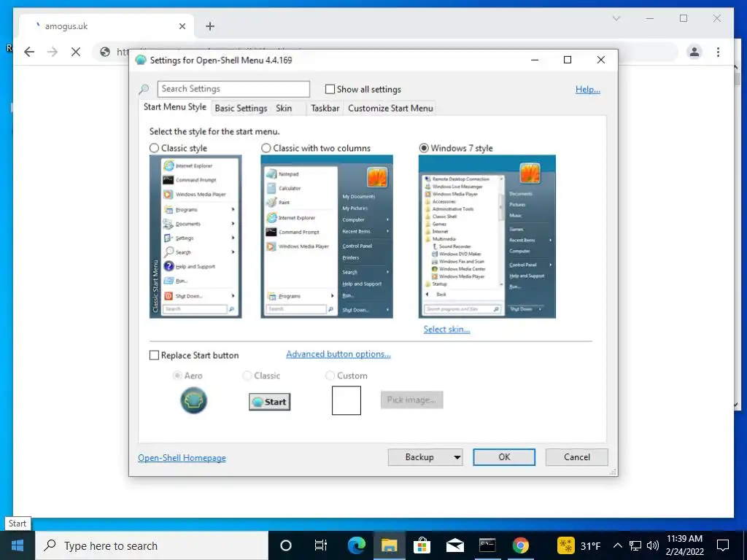Click the Pick image... button
The width and height of the screenshot is (747, 560).
pyautogui.click(x=411, y=400)
